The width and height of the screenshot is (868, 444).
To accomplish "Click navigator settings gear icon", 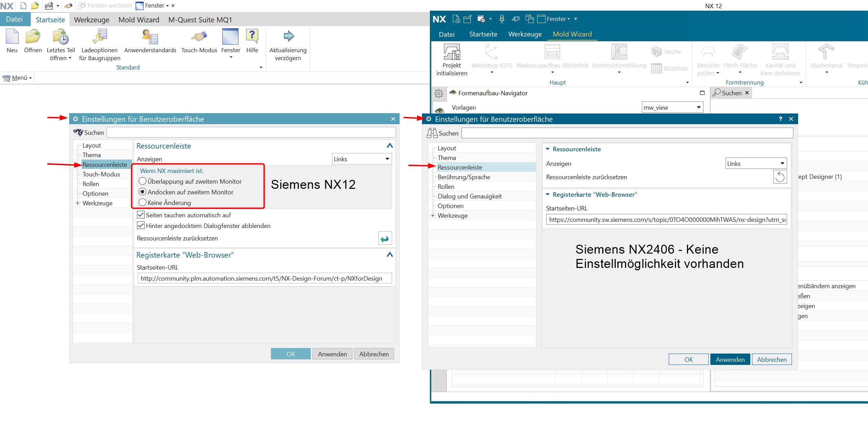I will 439,93.
